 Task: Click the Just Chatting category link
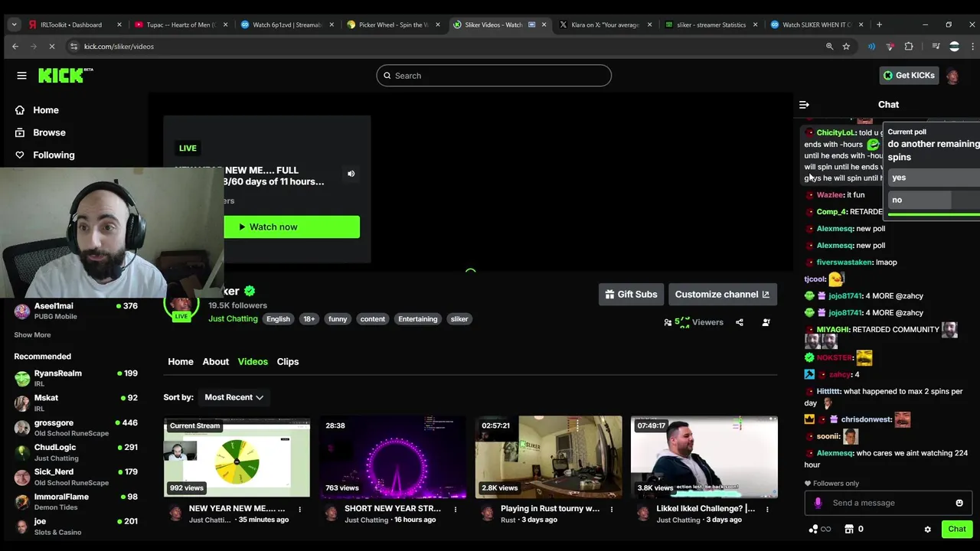click(233, 319)
